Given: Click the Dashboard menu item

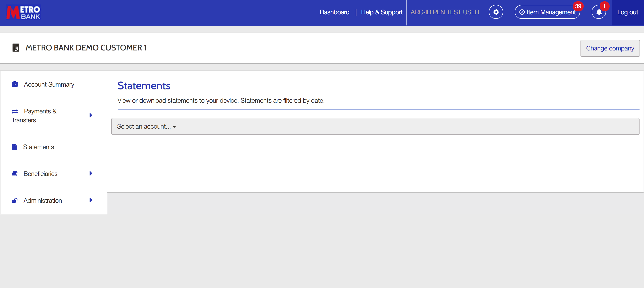Looking at the screenshot, I should click(334, 11).
